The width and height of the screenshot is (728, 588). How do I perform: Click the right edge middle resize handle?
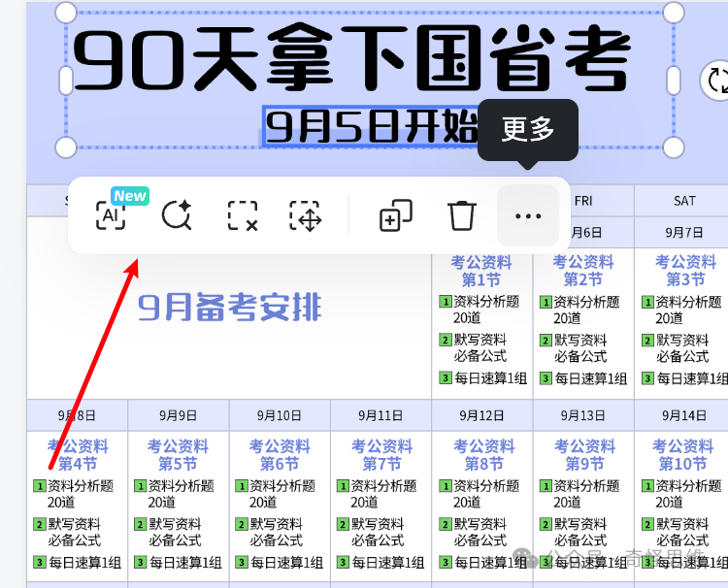674,81
